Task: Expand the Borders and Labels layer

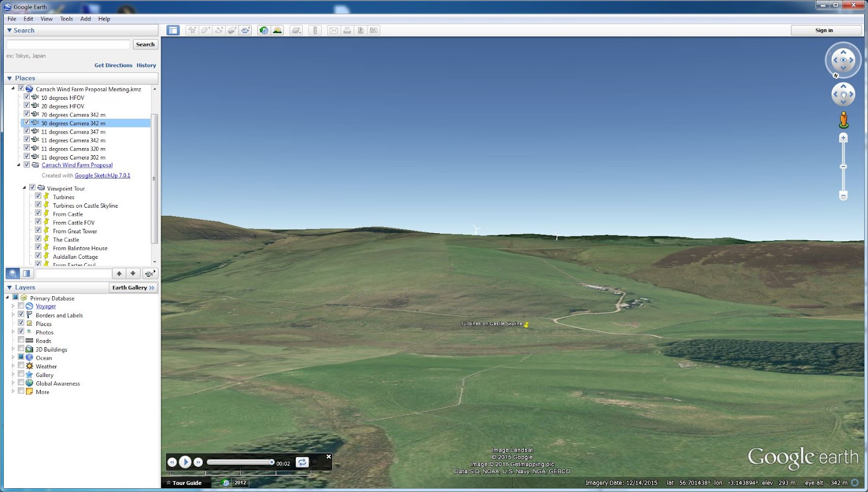Action: (13, 315)
